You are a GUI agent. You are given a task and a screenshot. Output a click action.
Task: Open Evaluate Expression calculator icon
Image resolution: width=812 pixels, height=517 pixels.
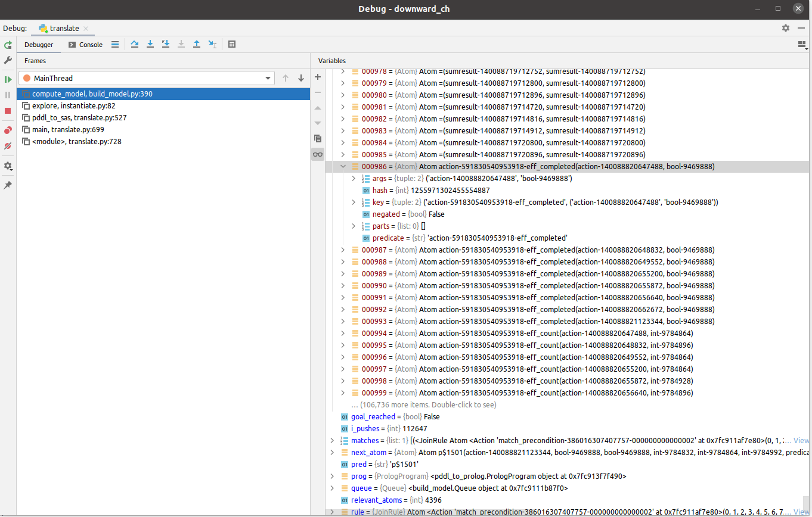[x=232, y=44]
